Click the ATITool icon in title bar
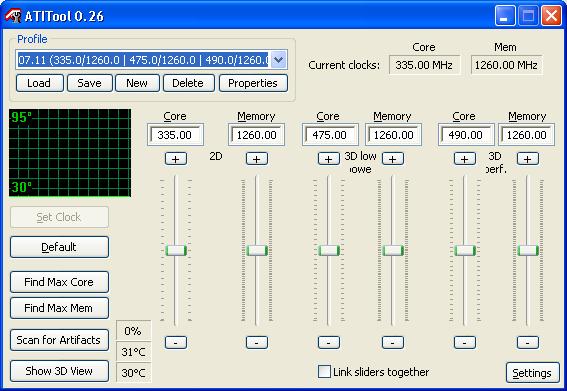This screenshot has width=567, height=391. coord(13,16)
